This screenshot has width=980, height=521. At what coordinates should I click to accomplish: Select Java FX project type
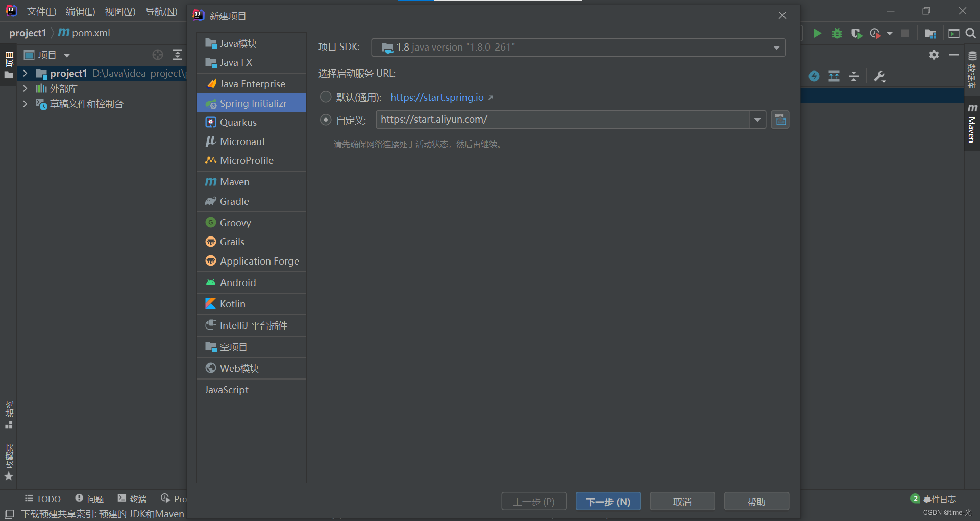(x=251, y=62)
